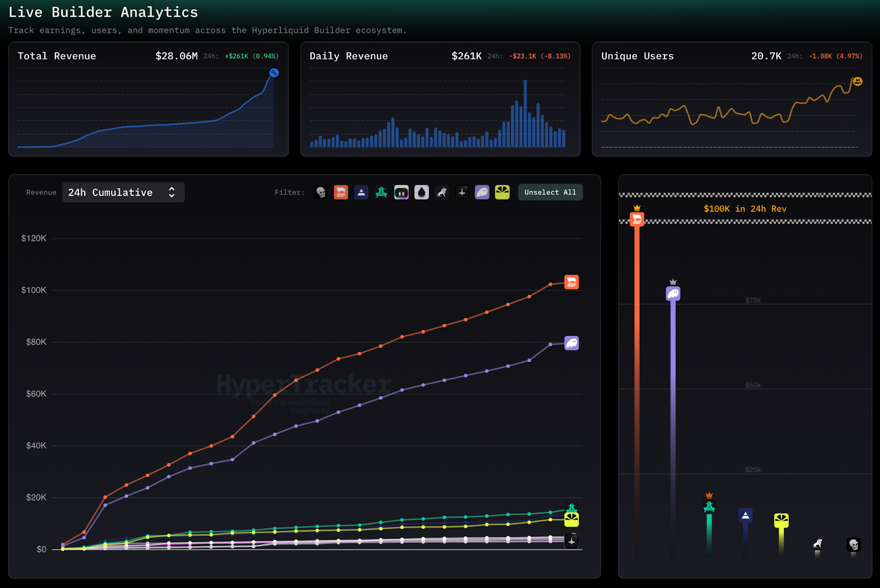The width and height of the screenshot is (880, 588).
Task: Click the rainbow-bordered pause-eyes filter icon
Action: (402, 192)
